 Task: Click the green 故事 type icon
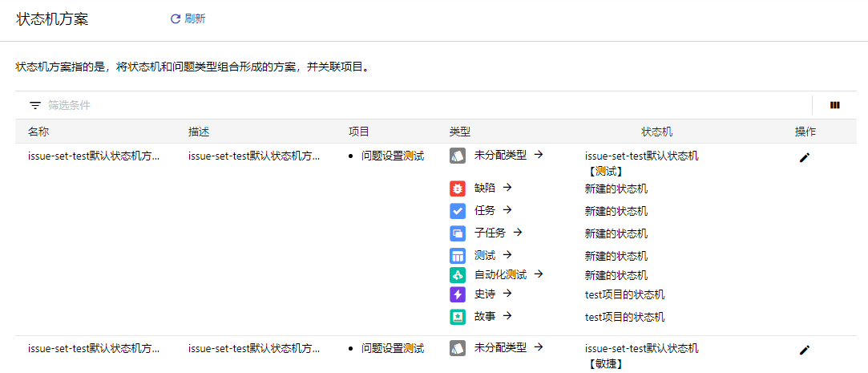pos(458,317)
